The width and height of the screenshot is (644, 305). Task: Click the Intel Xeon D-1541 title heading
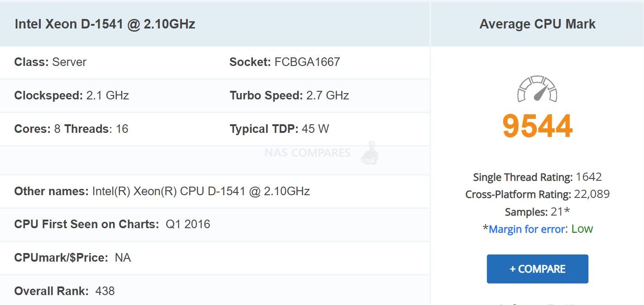click(105, 24)
